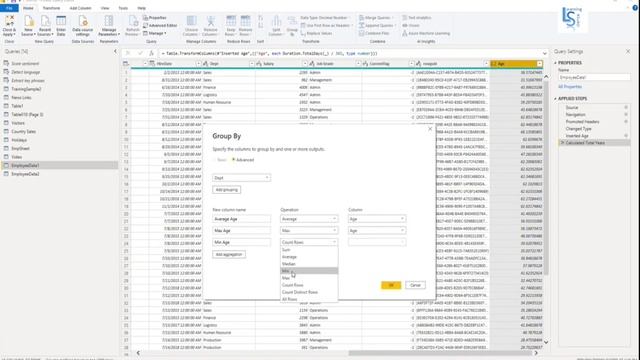Collapse the Queries pane
Image resolution: width=640 pixels, height=360 pixels.
point(115,51)
